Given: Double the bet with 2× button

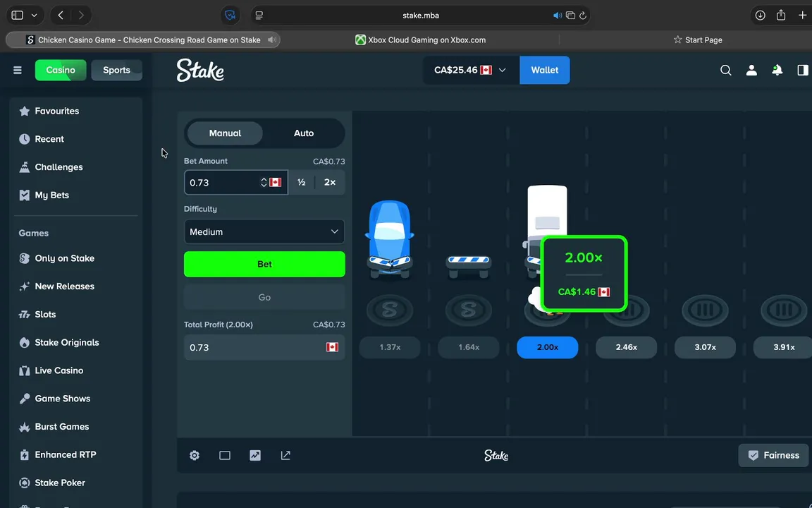Looking at the screenshot, I should click(330, 183).
